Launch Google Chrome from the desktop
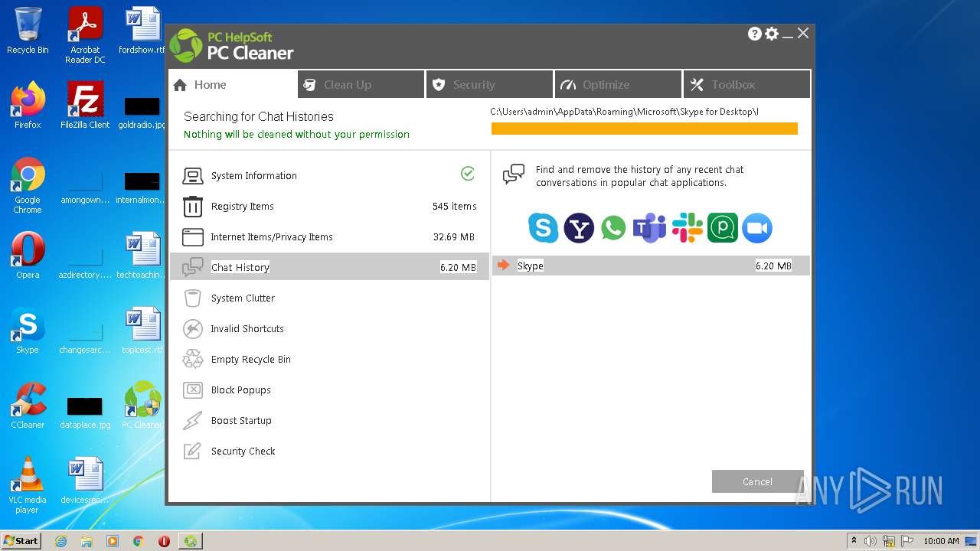This screenshot has width=980, height=551. coord(28,185)
